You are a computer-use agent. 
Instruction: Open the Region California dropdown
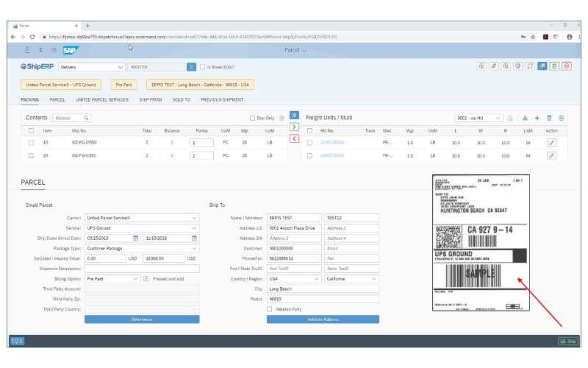click(352, 279)
